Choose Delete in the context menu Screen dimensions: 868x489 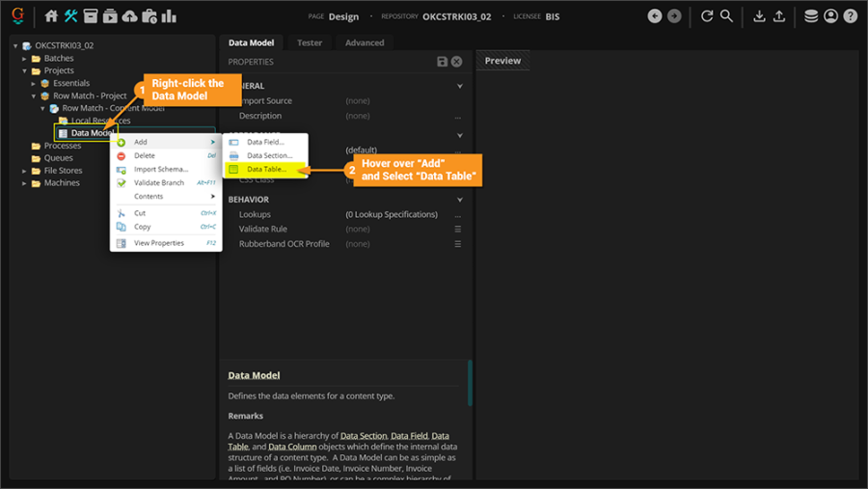(x=166, y=155)
